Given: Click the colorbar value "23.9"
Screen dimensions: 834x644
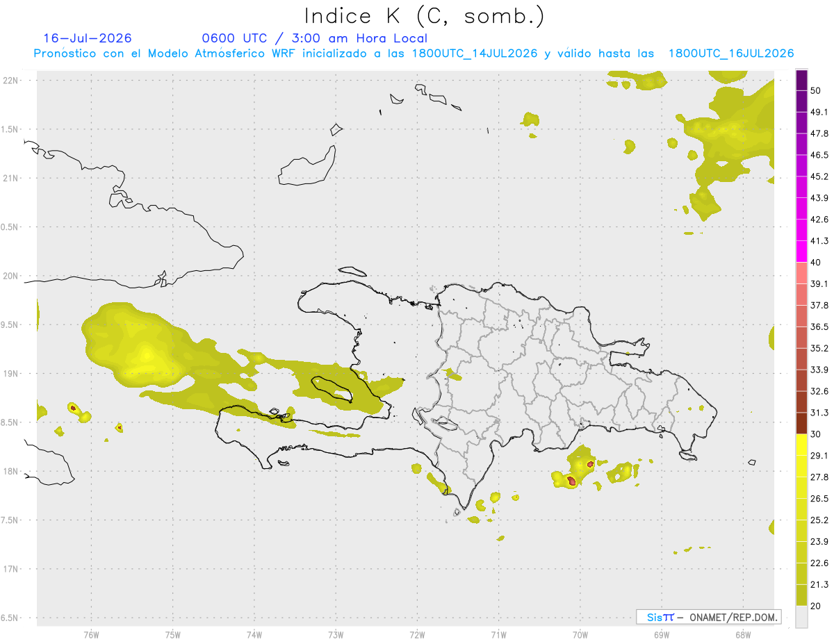Looking at the screenshot, I should (819, 542).
